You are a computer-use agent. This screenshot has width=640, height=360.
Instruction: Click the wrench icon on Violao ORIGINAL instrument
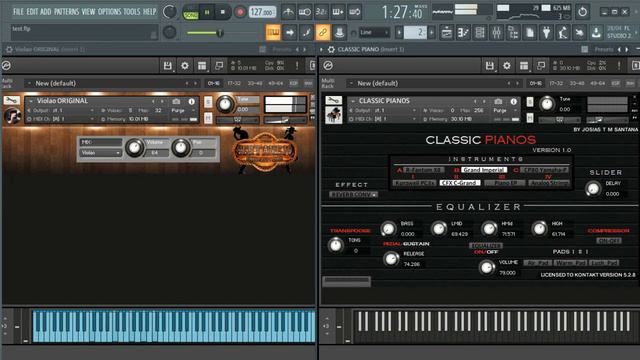pyautogui.click(x=12, y=100)
